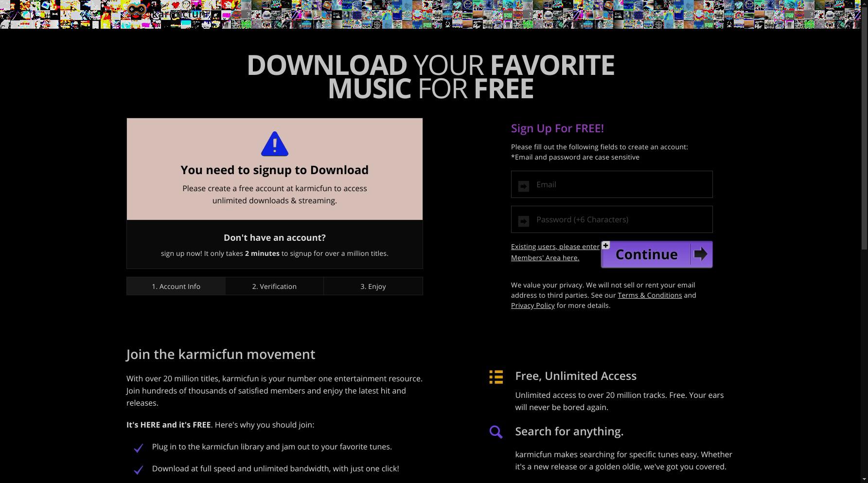The height and width of the screenshot is (483, 868).
Task: Click the small plus icon near Continue
Action: click(x=606, y=245)
